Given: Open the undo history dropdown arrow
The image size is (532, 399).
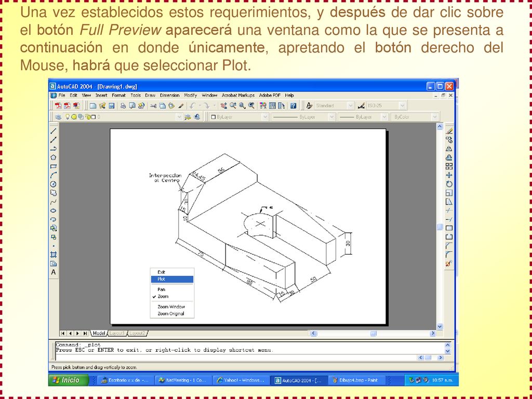Looking at the screenshot, I should pyautogui.click(x=200, y=106).
